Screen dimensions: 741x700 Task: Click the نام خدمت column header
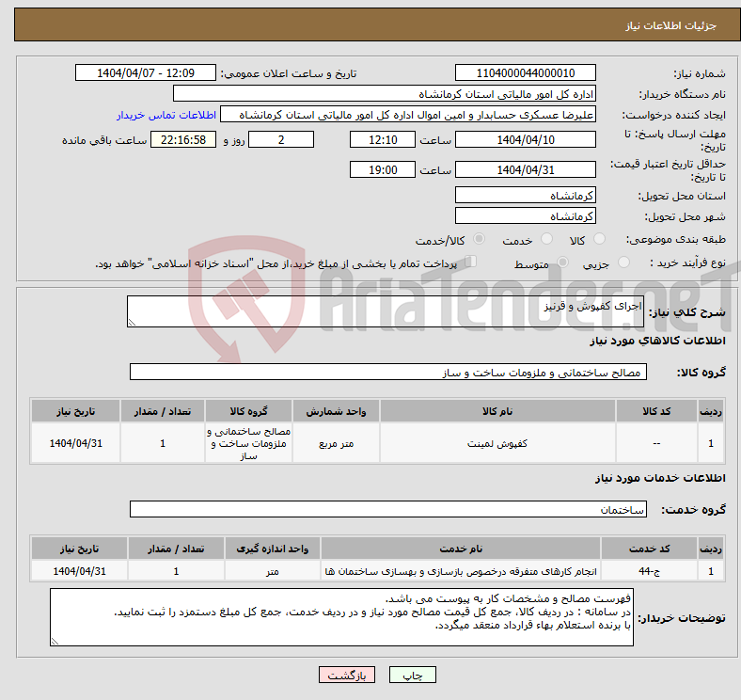[x=461, y=549]
